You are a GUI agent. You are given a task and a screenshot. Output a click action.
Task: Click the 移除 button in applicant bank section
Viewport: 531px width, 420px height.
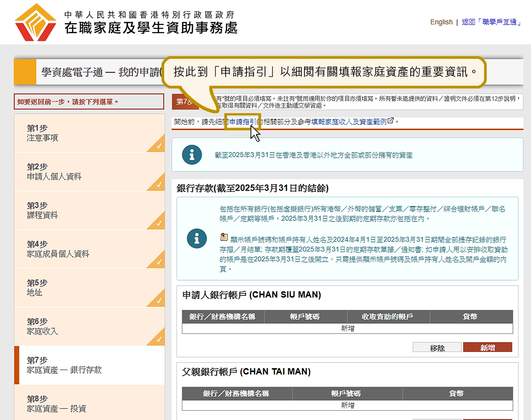click(x=437, y=347)
